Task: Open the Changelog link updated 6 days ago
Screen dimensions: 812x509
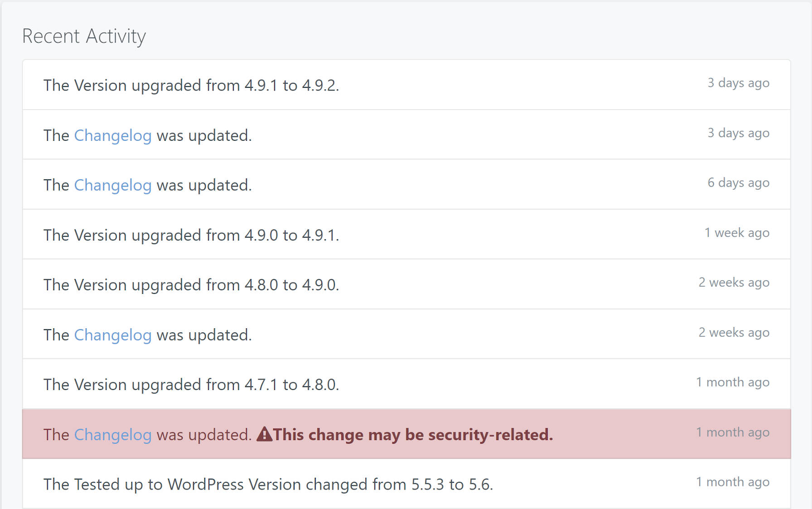Action: 113,185
